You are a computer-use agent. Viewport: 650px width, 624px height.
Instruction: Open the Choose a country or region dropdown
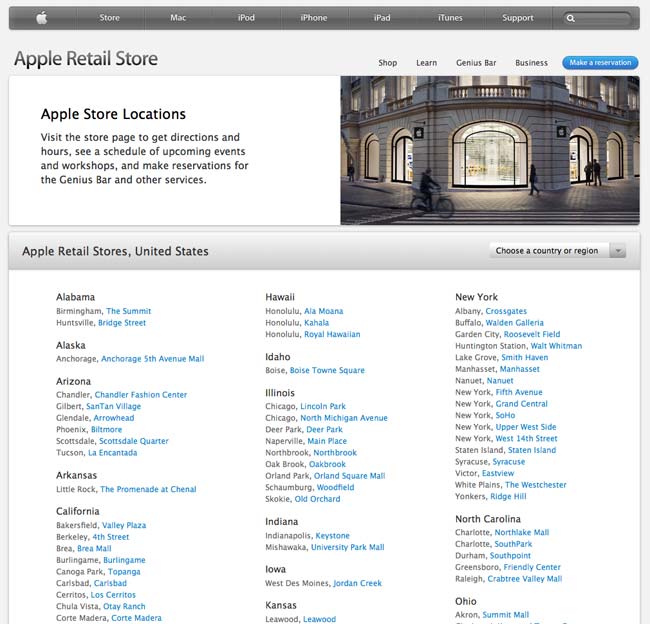pos(558,250)
